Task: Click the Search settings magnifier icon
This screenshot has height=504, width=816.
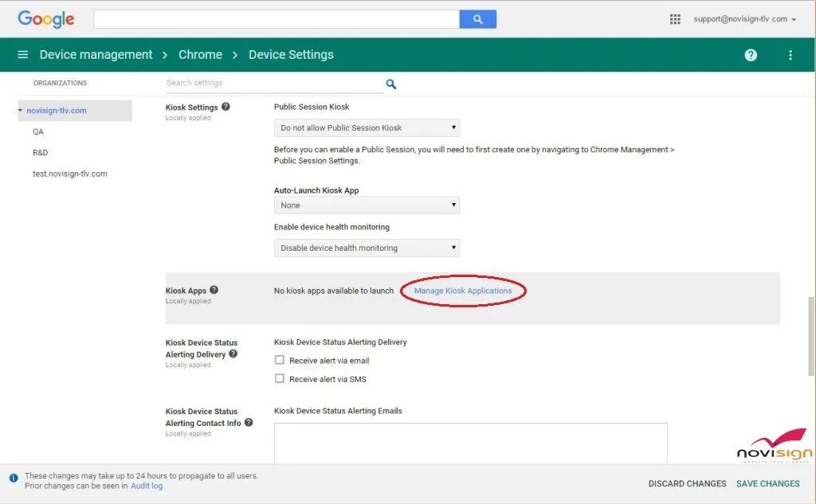Action: [x=390, y=83]
